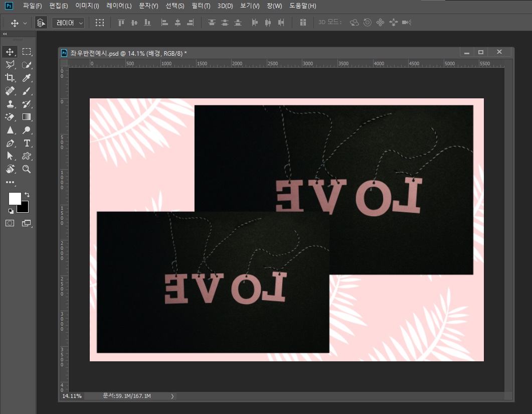This screenshot has width=532, height=414.
Task: Swap foreground and background colors
Action: [x=27, y=195]
